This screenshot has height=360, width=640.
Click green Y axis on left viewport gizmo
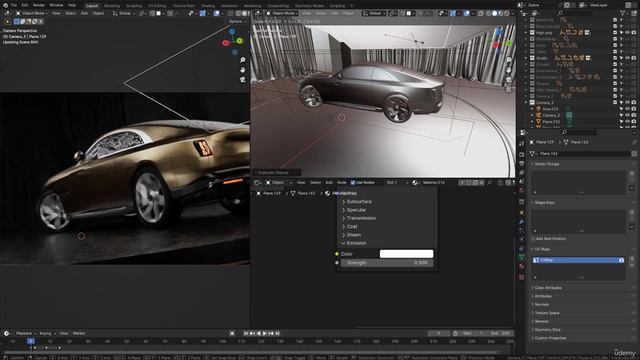240,41
